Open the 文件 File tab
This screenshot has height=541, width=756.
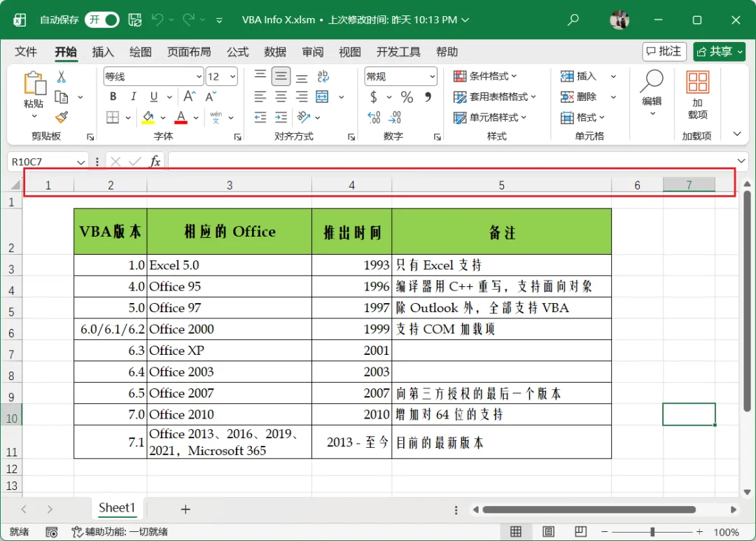tap(26, 52)
